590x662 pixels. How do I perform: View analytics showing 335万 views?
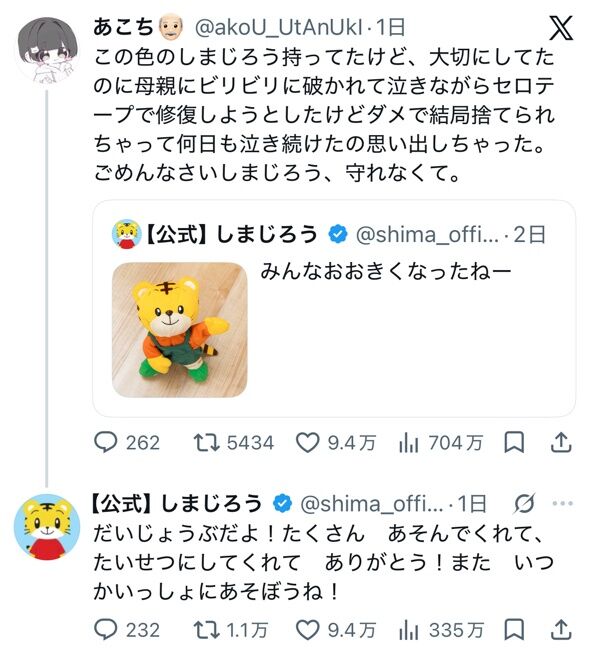pos(440,630)
